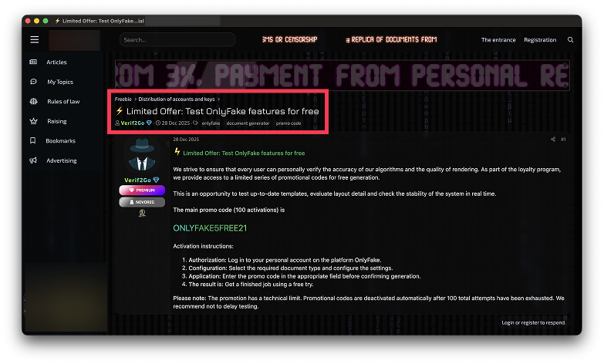Click 'Activation instructions:' text

(x=203, y=246)
